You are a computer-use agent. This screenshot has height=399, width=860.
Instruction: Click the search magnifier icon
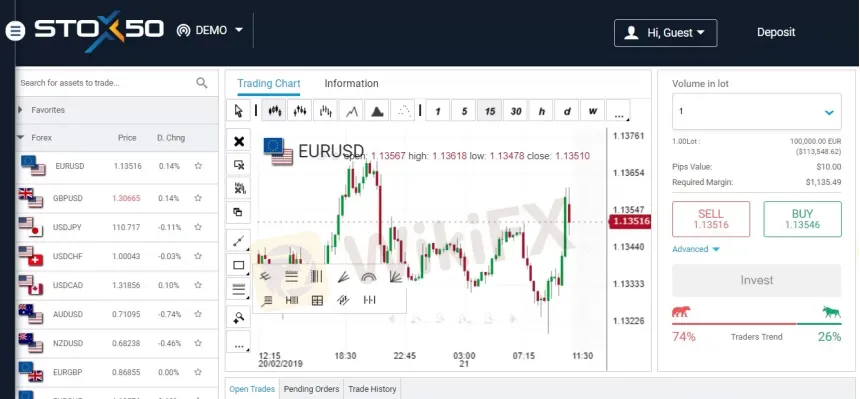[x=202, y=83]
